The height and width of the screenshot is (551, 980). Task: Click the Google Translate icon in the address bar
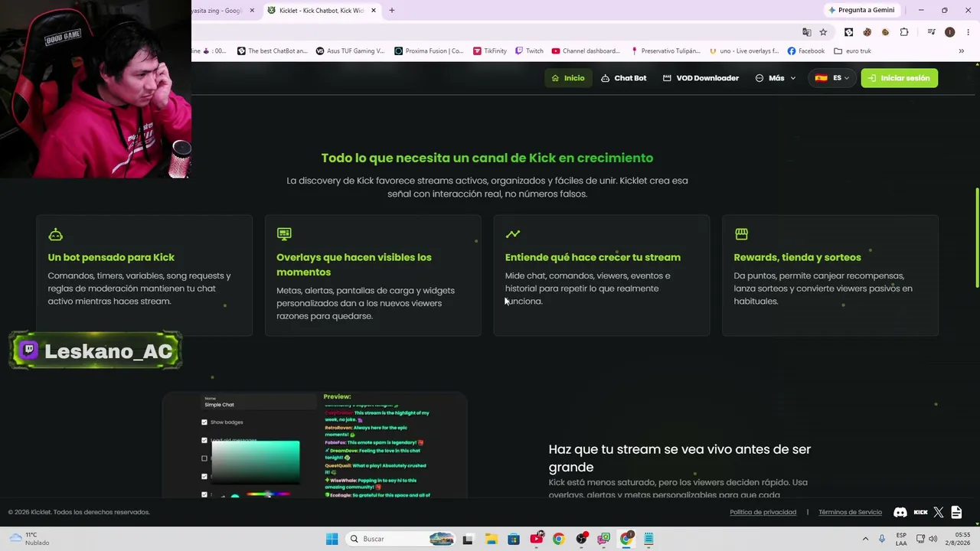tap(806, 32)
